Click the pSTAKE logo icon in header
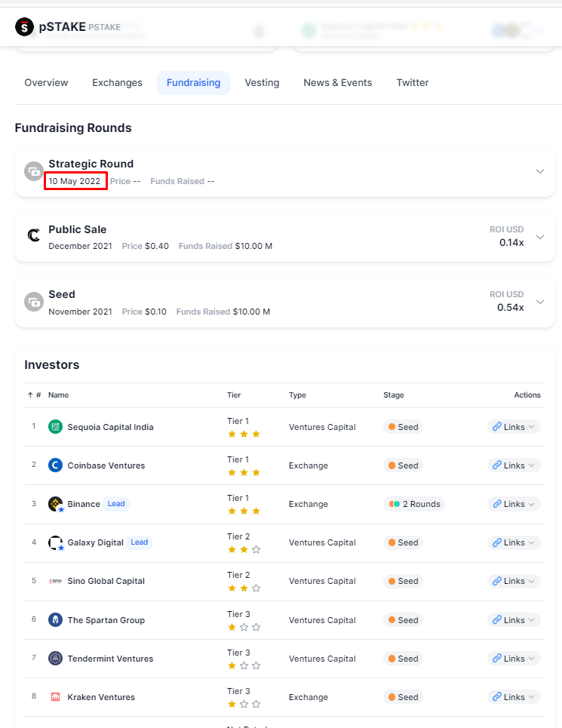Screen dimensions: 562x728 pyautogui.click(x=24, y=27)
